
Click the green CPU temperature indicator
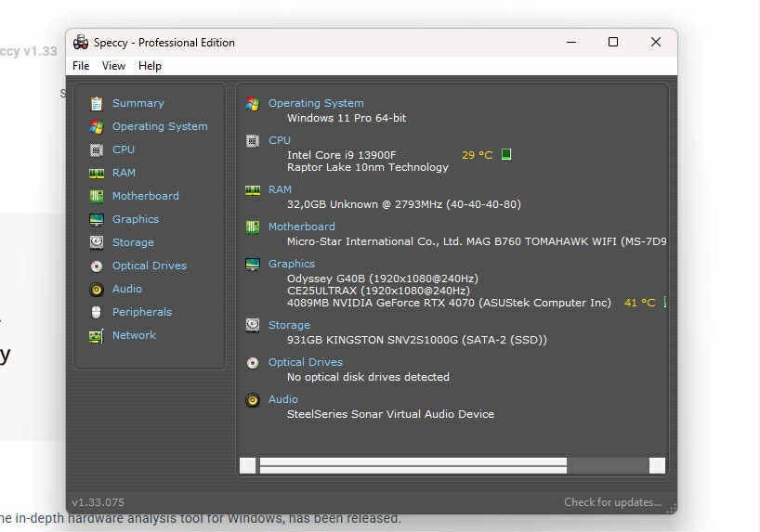click(x=506, y=155)
